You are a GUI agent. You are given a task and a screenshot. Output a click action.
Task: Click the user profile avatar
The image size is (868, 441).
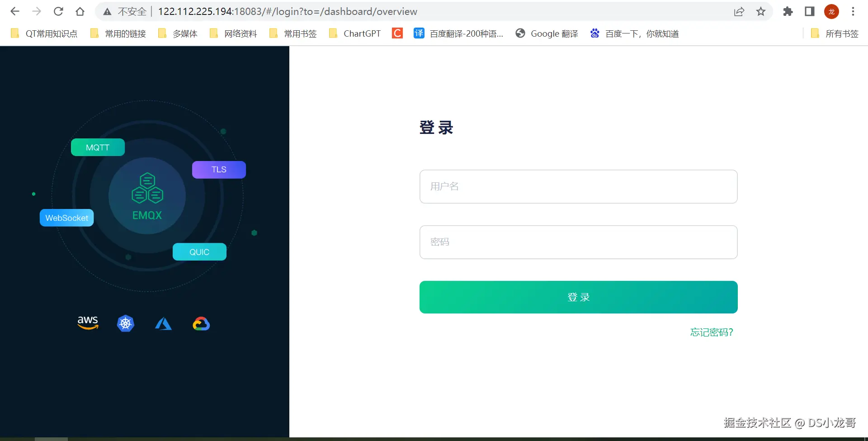831,11
